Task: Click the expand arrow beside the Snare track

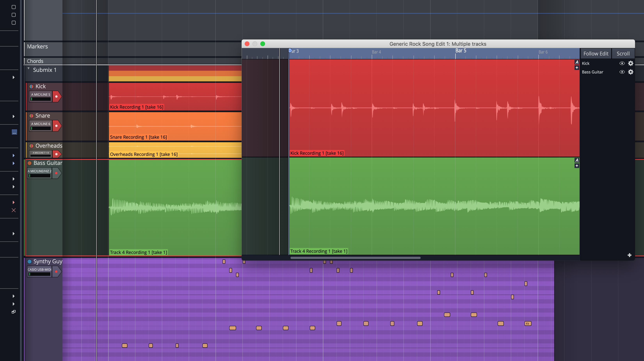Action: click(x=14, y=116)
